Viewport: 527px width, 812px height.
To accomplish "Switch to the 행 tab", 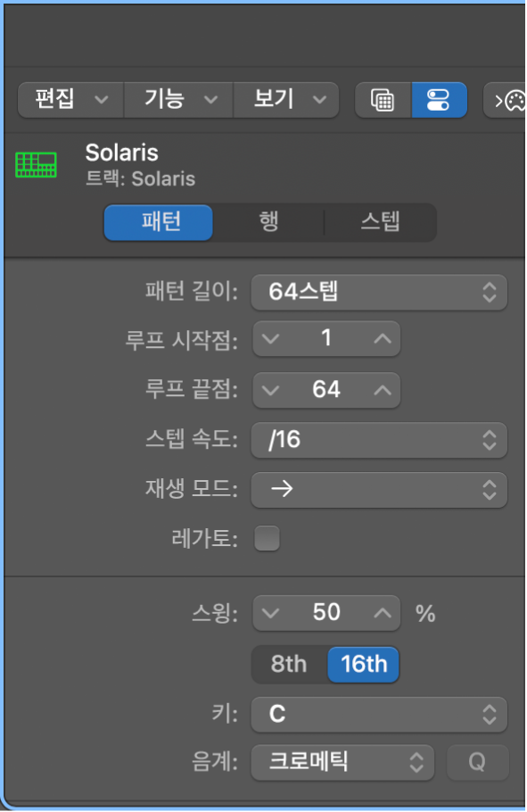I will [267, 222].
